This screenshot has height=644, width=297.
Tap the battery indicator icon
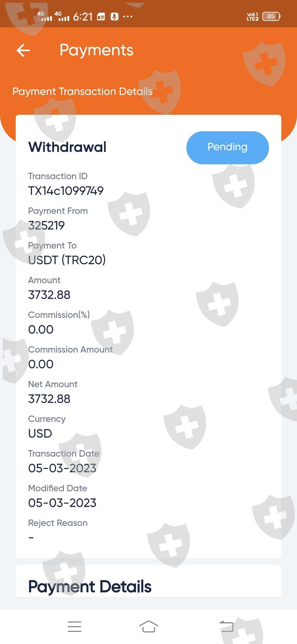(271, 17)
